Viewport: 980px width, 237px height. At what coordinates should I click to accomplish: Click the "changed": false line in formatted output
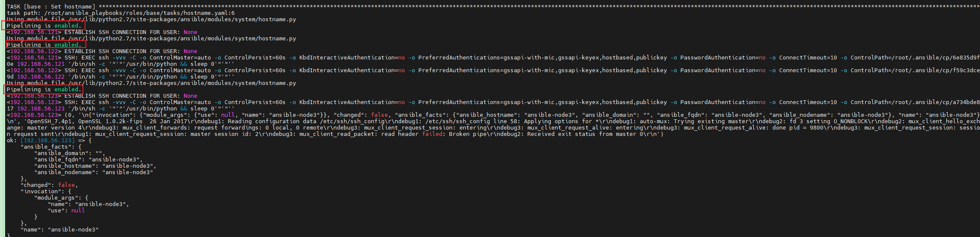tap(49, 185)
